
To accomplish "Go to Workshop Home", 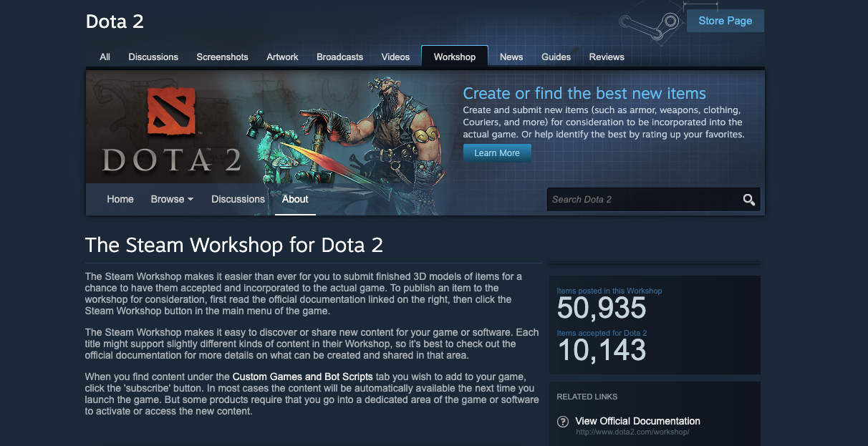I will pos(120,199).
